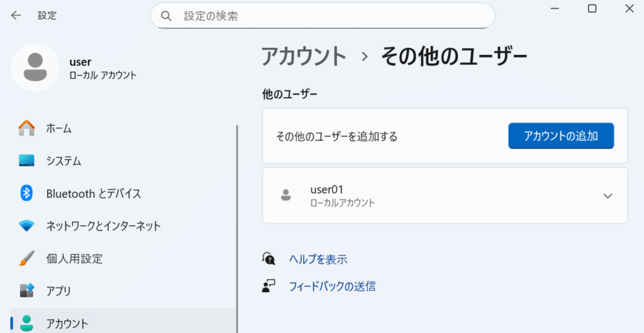
Task: Click the network Wi-Fi icon
Action: point(26,226)
